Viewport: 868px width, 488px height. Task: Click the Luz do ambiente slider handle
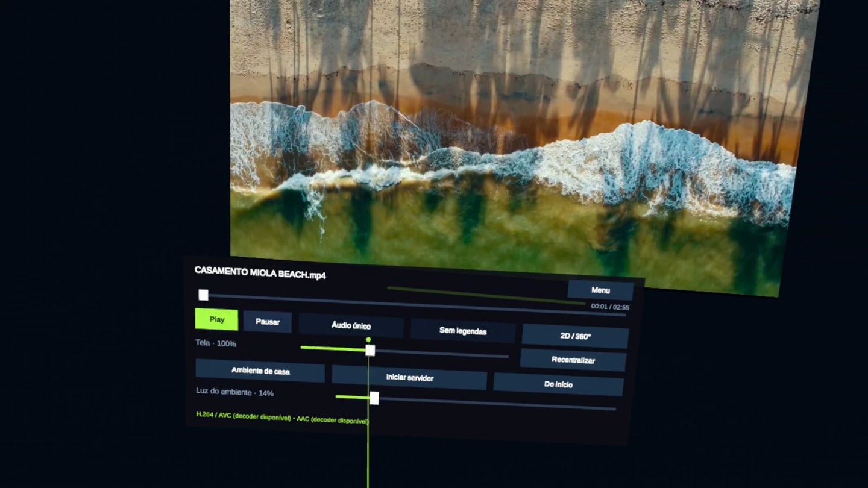[374, 398]
